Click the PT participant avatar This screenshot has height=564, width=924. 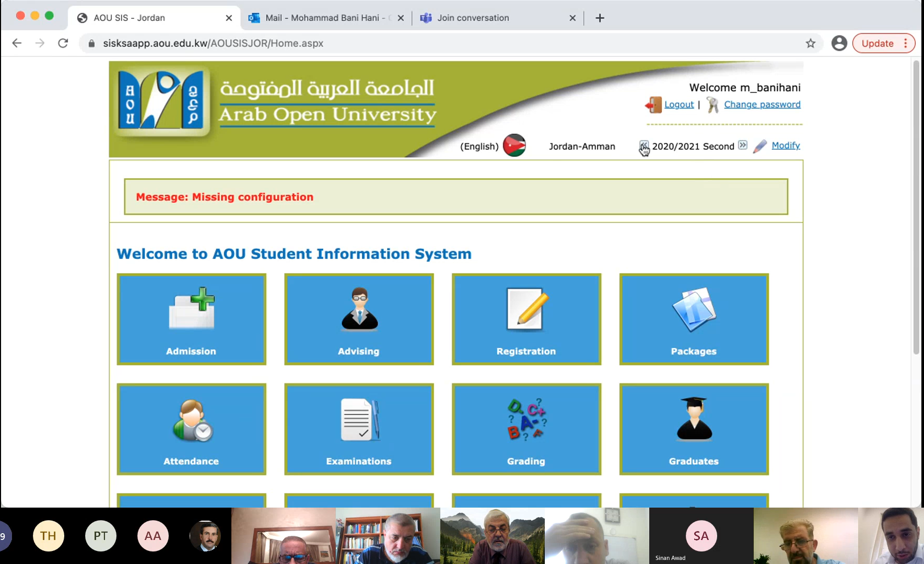click(x=101, y=536)
